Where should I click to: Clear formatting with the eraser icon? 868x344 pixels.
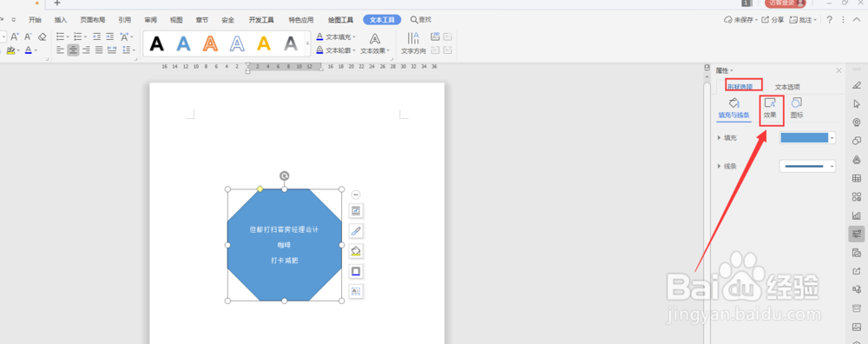click(x=42, y=36)
